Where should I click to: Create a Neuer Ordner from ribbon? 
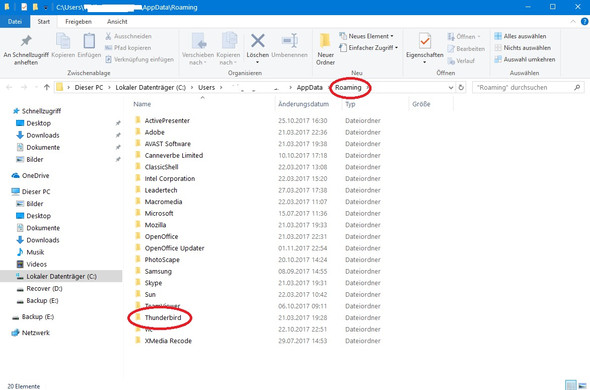pos(325,49)
